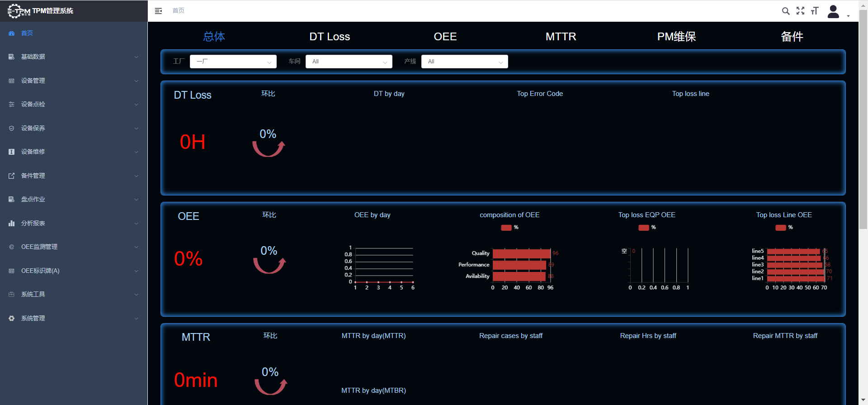868x405 pixels.
Task: Click the 盘点作业 sidebar icon
Action: coord(12,199)
